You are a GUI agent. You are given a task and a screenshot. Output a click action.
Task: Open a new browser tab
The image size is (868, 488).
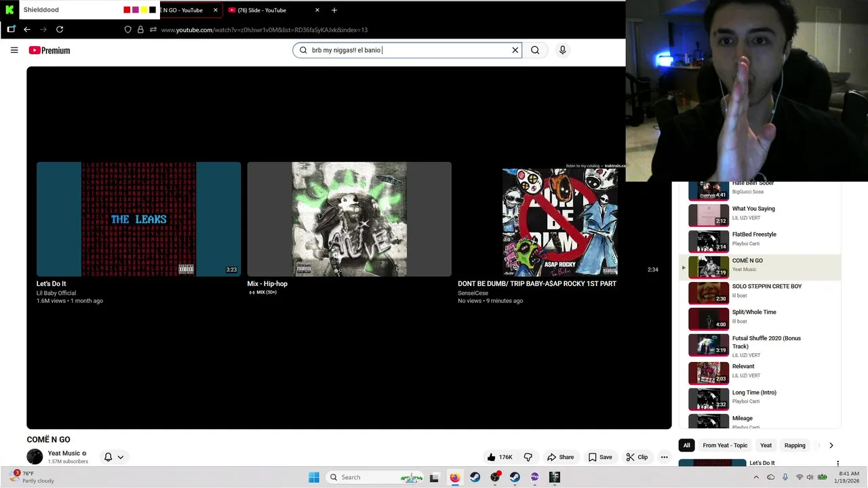(334, 10)
